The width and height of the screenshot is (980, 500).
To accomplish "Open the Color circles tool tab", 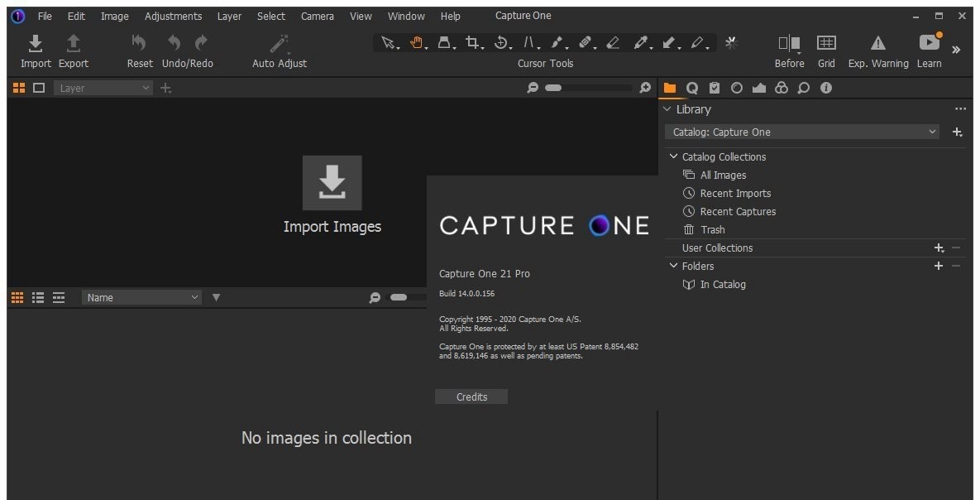I will pos(782,88).
